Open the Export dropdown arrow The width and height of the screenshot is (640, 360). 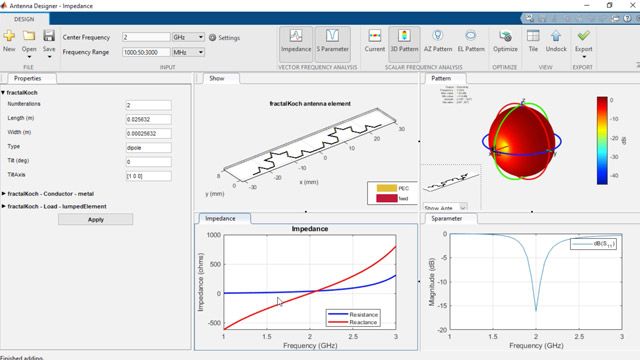584,57
